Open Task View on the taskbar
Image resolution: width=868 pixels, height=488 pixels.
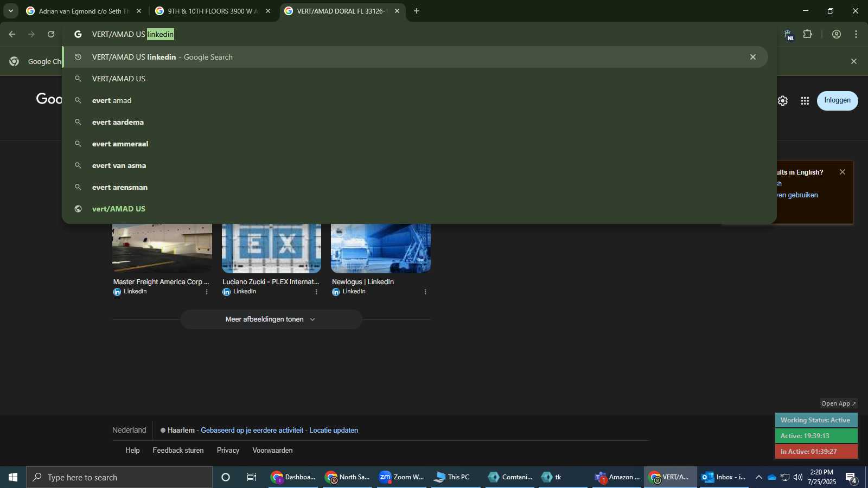(252, 477)
